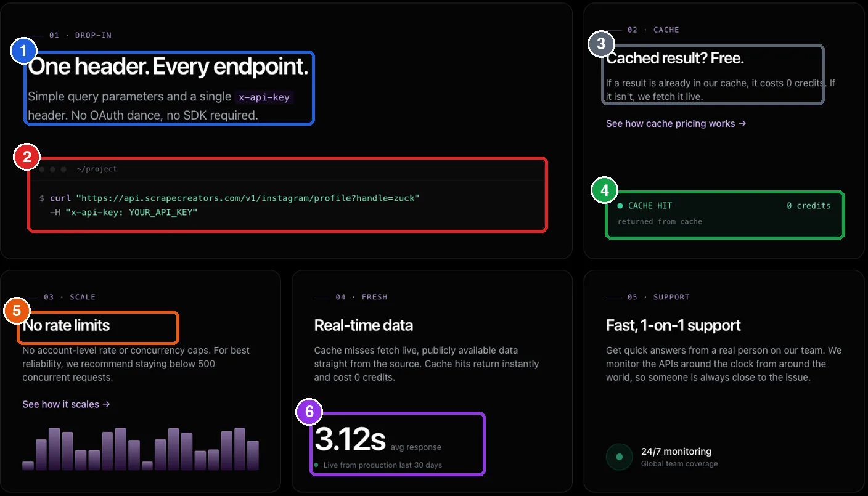868x496 pixels.
Task: Click the paragraph about staying below 500 concurrent requests
Action: (x=136, y=364)
